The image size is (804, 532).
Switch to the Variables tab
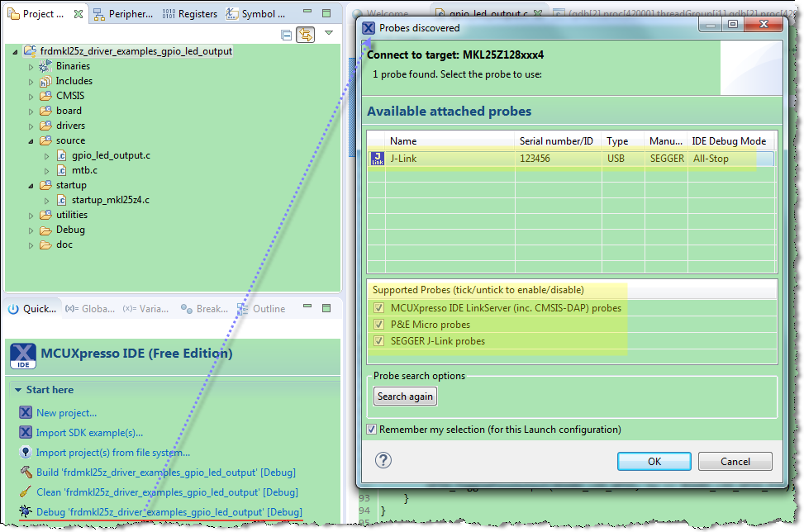pos(145,308)
